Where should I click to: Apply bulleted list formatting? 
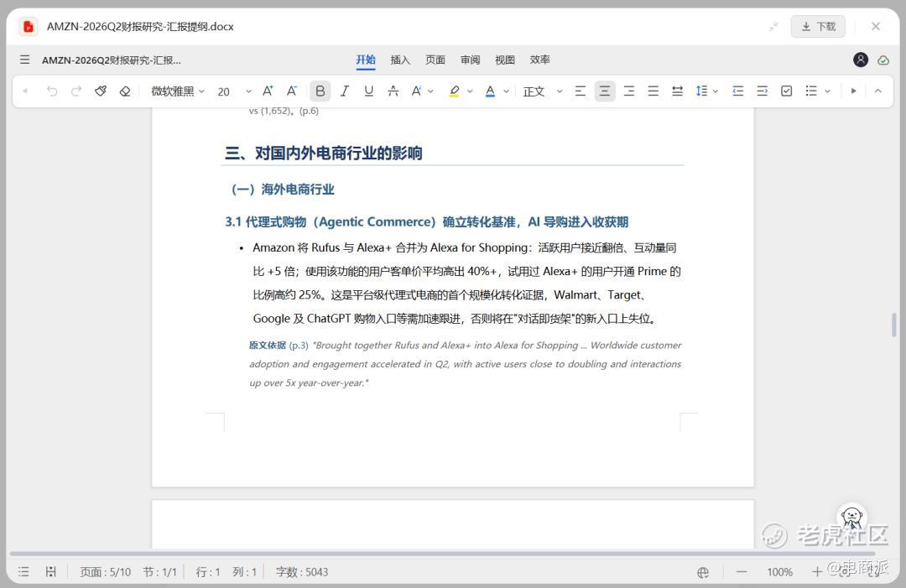click(x=811, y=91)
